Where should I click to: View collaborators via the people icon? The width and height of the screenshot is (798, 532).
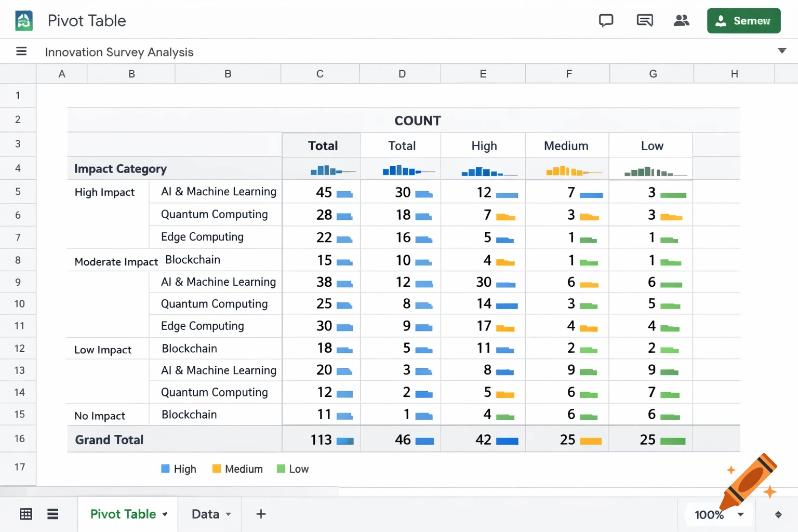point(681,20)
